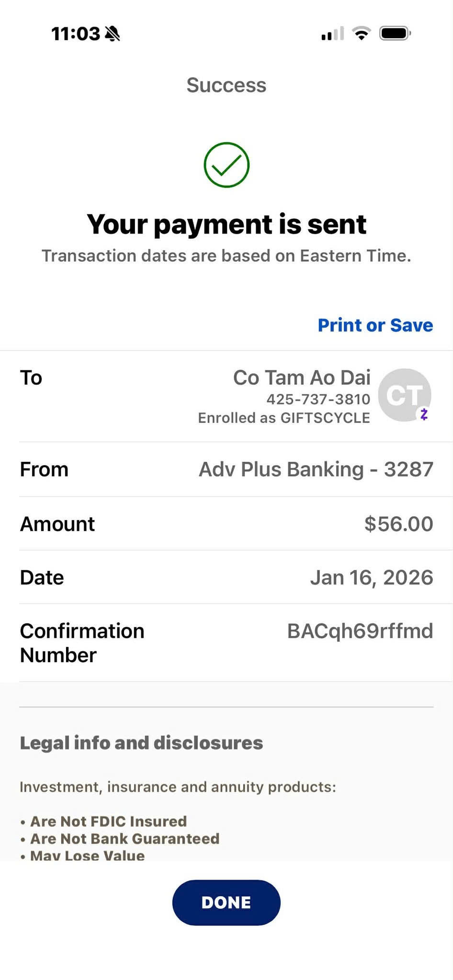Image resolution: width=453 pixels, height=980 pixels.
Task: Tap the cellular signal bars
Action: click(x=332, y=34)
